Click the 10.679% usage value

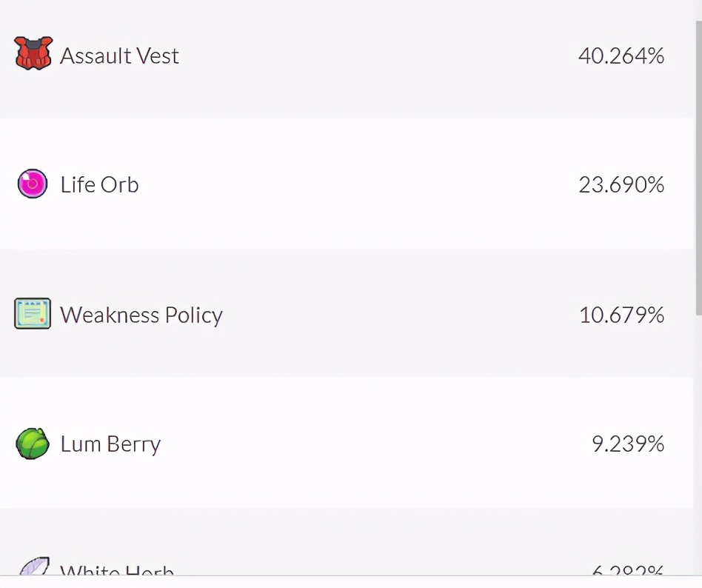621,315
